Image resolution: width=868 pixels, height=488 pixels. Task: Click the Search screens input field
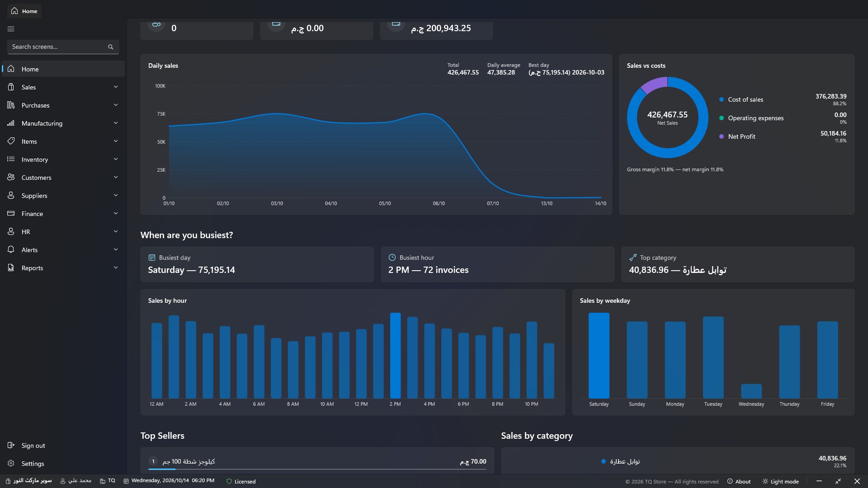(63, 47)
